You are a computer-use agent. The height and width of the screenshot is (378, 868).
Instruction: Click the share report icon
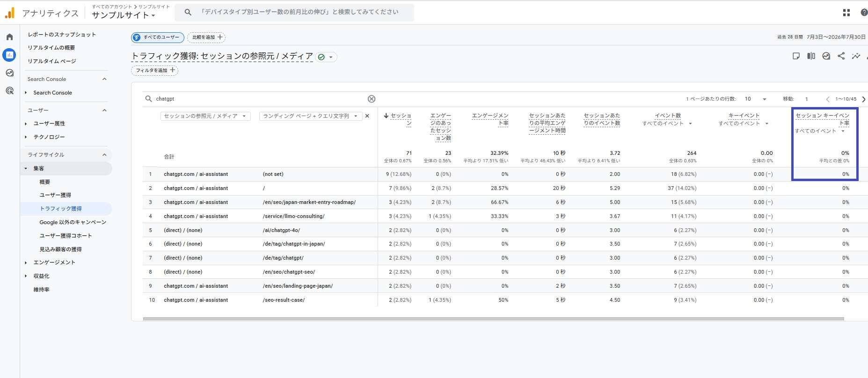pyautogui.click(x=841, y=56)
